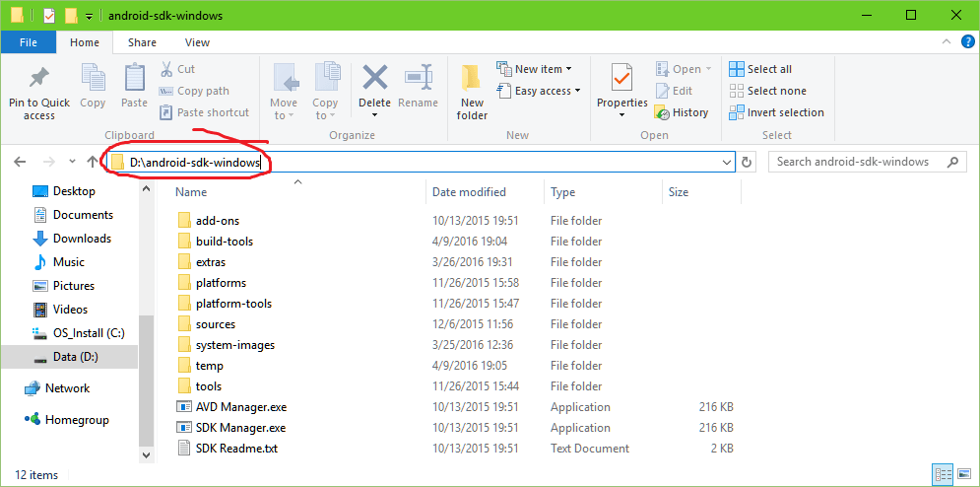Open file History
The image size is (980, 487).
(682, 112)
